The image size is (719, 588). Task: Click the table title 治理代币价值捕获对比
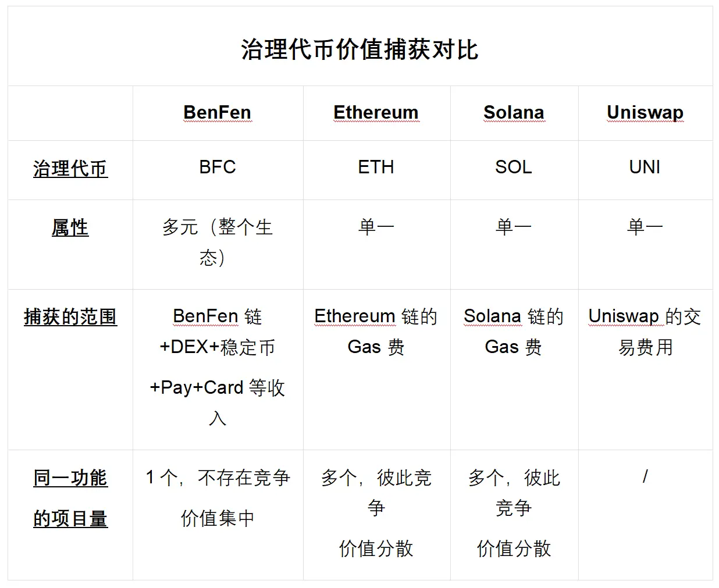tap(359, 49)
